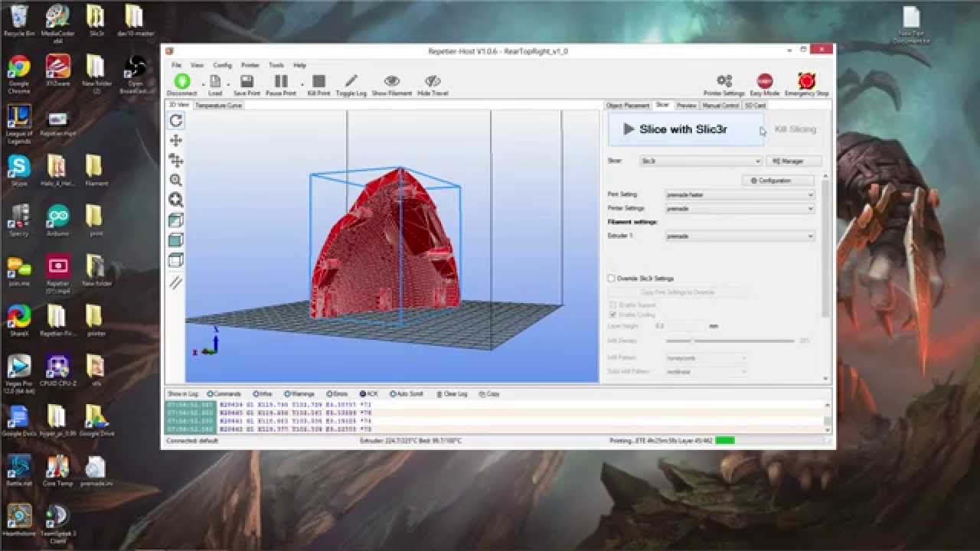Screen dimensions: 980x551
Task: Click the Show Filament eye icon
Action: point(392,81)
